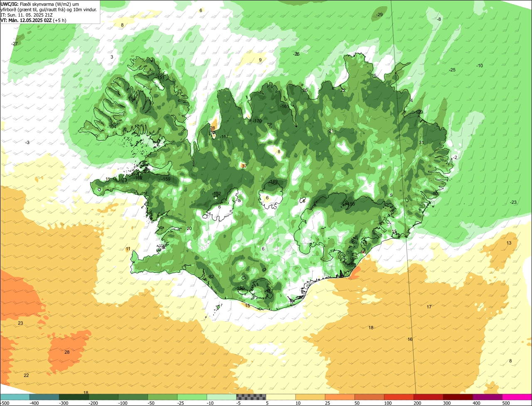Select the darkest green -300 to -200 legend swatch
The image size is (532, 406).
point(74,397)
